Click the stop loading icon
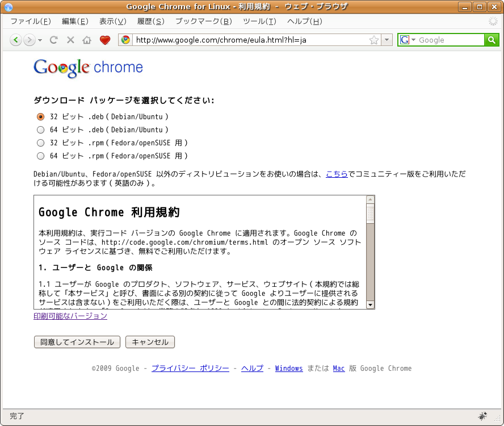Screen dimensions: 504x426 click(x=70, y=40)
